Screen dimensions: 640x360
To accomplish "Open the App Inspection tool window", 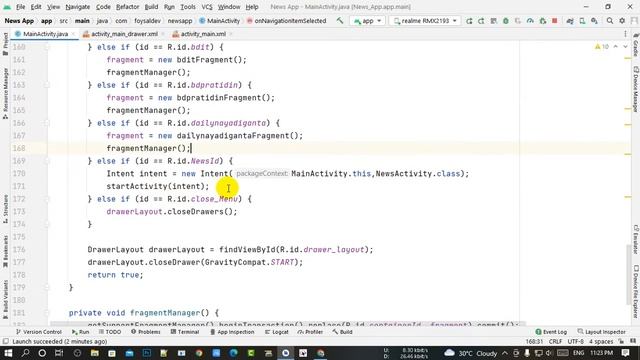I will pyautogui.click(x=232, y=332).
